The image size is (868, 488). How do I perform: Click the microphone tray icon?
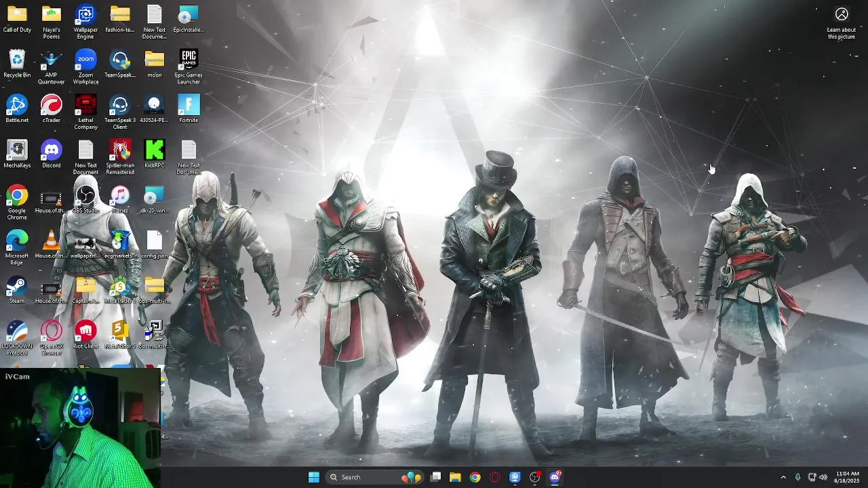(797, 477)
